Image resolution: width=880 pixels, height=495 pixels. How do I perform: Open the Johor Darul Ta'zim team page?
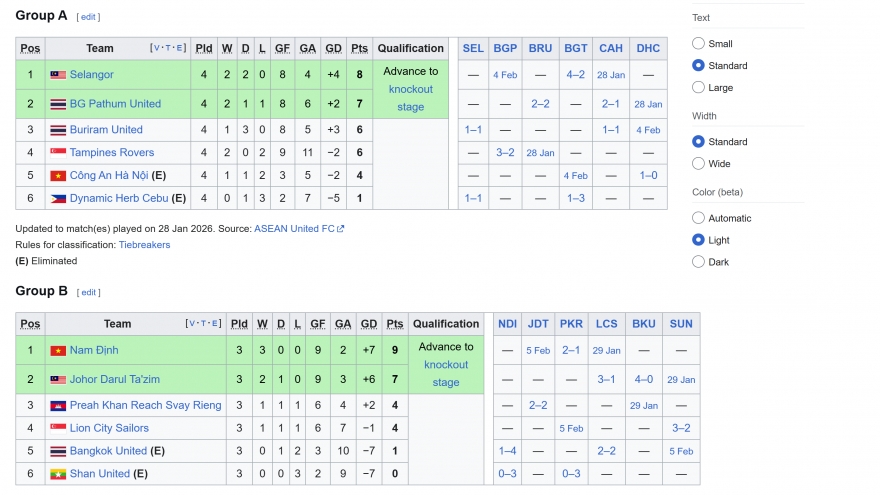[114, 380]
